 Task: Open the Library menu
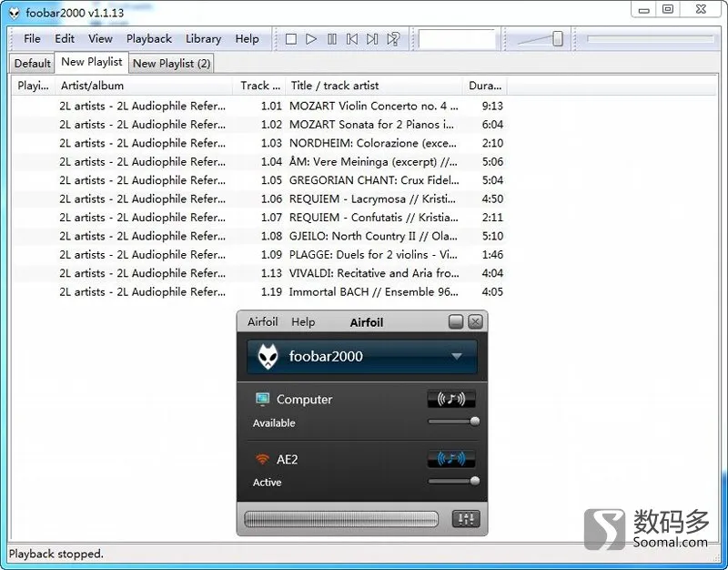203,38
